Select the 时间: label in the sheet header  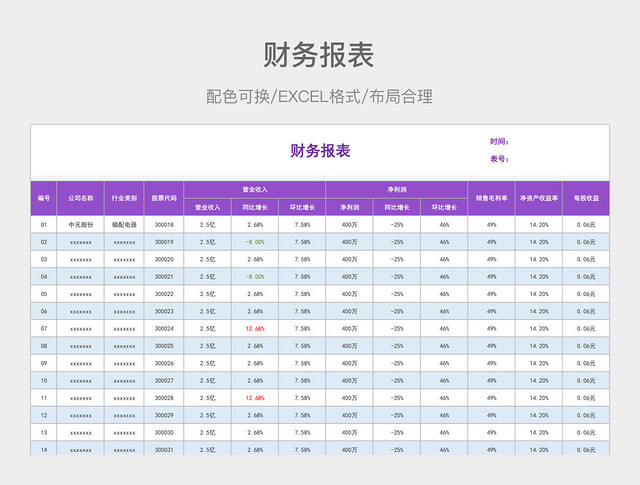(499, 141)
